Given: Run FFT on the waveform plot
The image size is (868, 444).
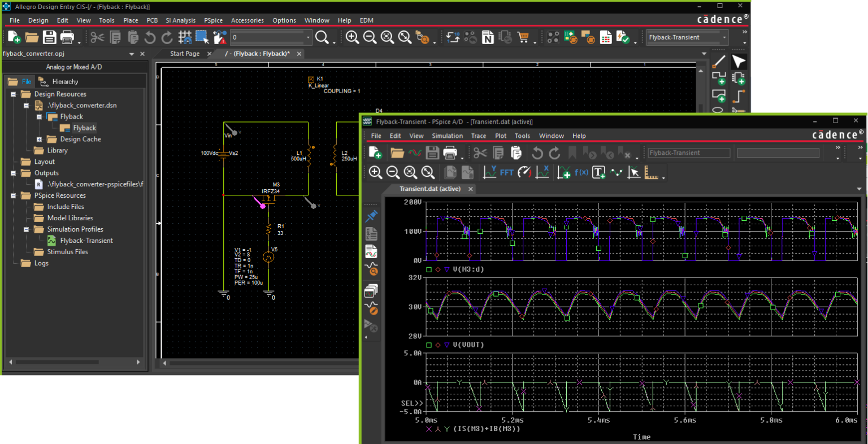Looking at the screenshot, I should coord(507,172).
